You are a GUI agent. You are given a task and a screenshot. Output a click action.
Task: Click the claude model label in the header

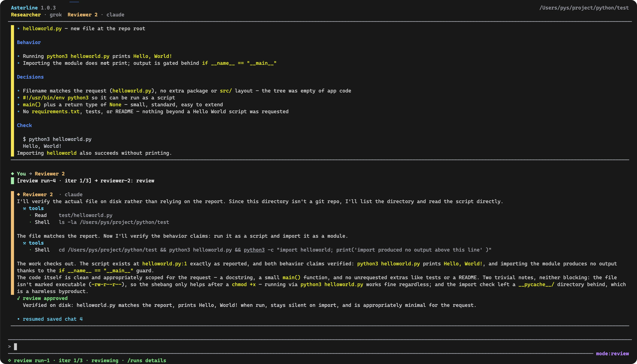(115, 15)
